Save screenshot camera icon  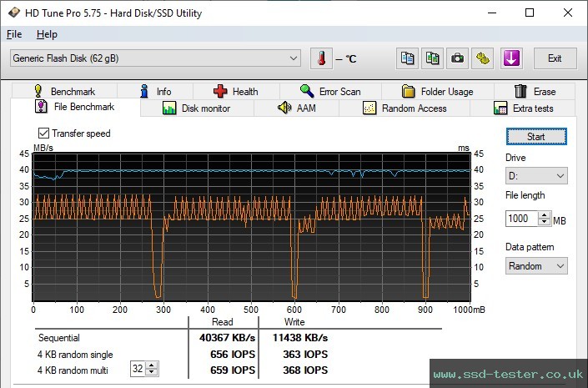(x=457, y=58)
